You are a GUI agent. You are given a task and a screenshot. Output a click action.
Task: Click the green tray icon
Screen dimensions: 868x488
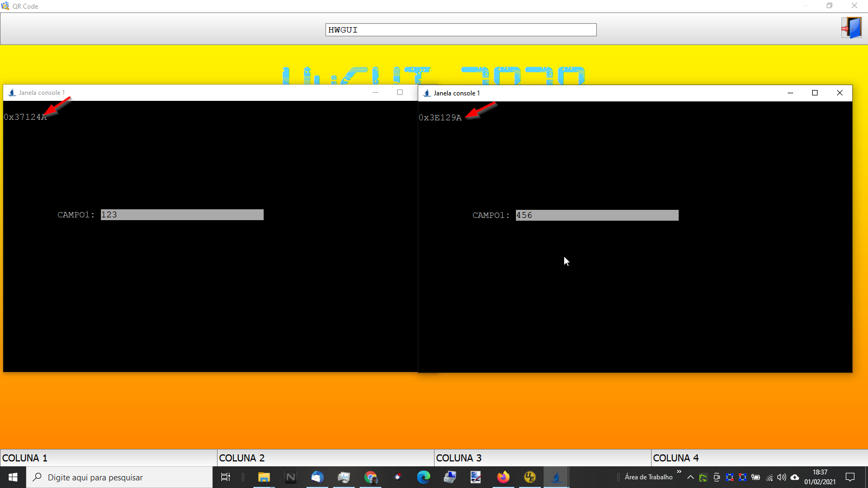[703, 477]
